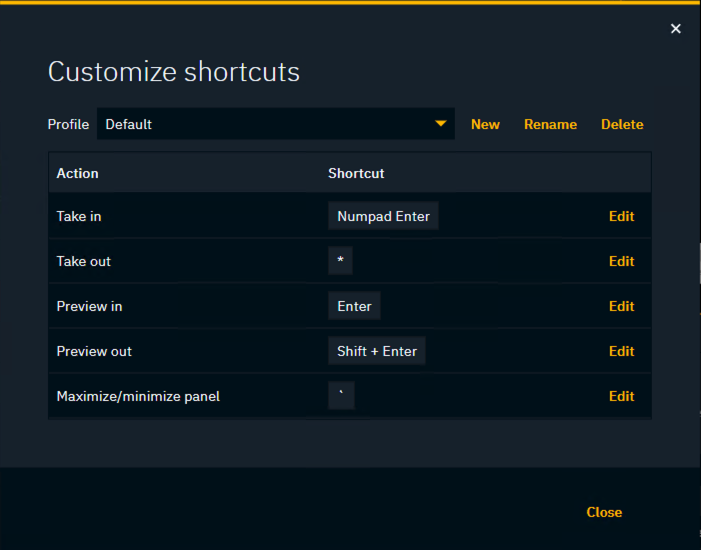Edit the Maximize/minimize panel shortcut
This screenshot has height=550, width=701.
621,396
